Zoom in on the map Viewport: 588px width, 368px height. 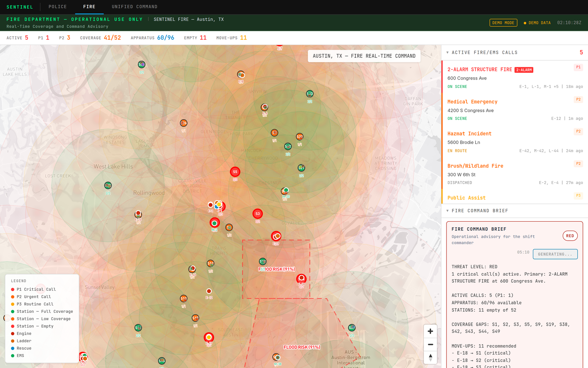[430, 331]
